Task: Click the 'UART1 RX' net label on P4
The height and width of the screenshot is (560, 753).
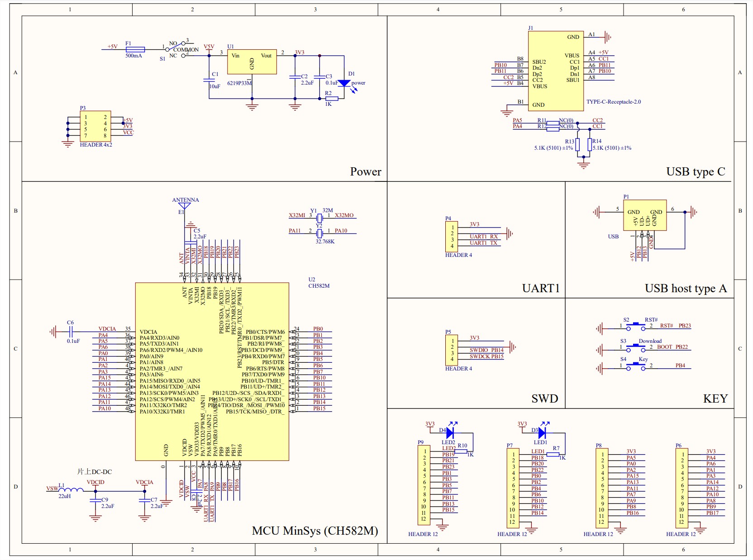Action: [484, 237]
